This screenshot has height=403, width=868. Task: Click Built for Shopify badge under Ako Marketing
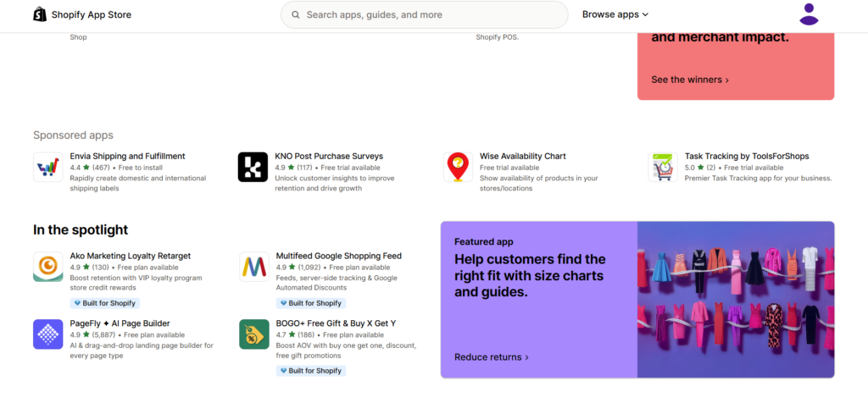click(x=104, y=303)
